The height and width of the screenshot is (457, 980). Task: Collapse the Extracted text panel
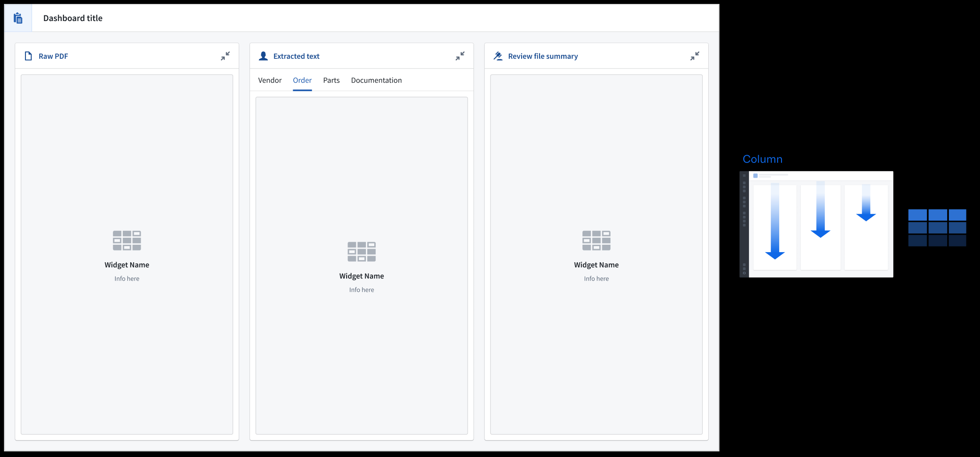pos(460,56)
